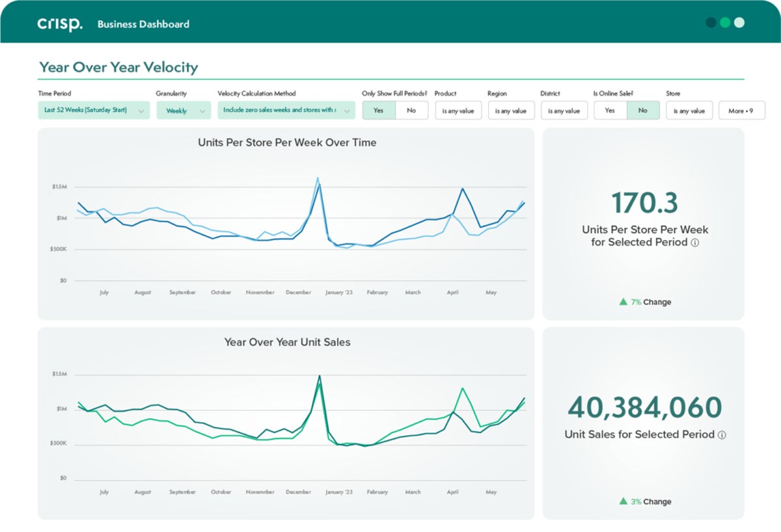
Task: Click the More • 9 filters button
Action: pyautogui.click(x=741, y=111)
